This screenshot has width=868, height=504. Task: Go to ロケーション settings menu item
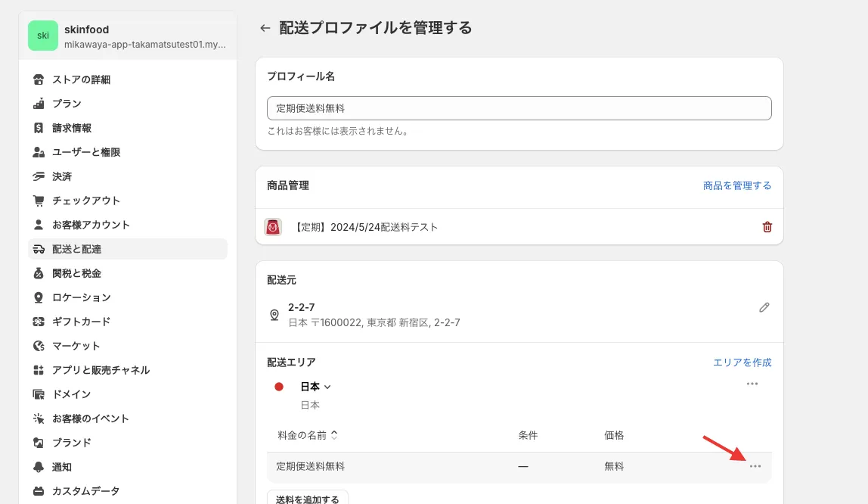click(81, 297)
